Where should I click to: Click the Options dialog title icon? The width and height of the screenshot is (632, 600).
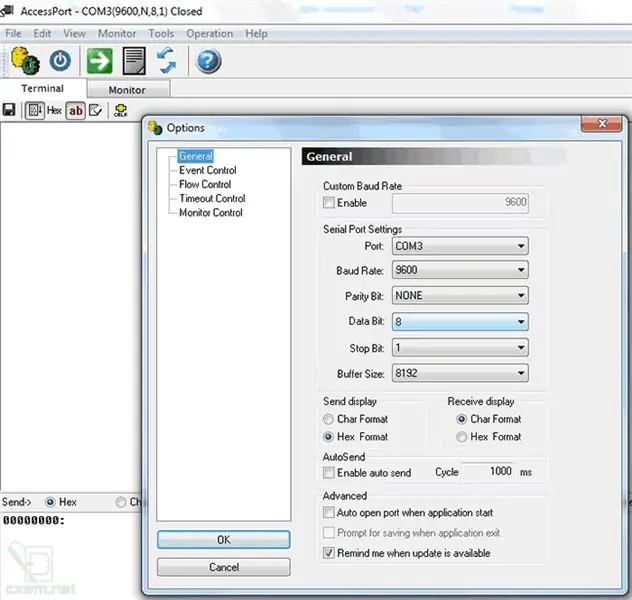(155, 128)
